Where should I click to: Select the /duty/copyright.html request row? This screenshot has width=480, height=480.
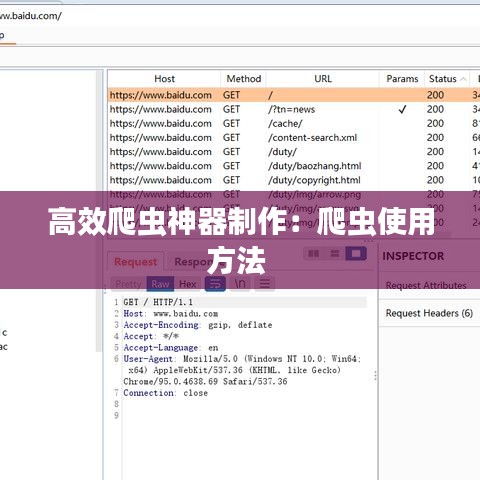point(294,180)
